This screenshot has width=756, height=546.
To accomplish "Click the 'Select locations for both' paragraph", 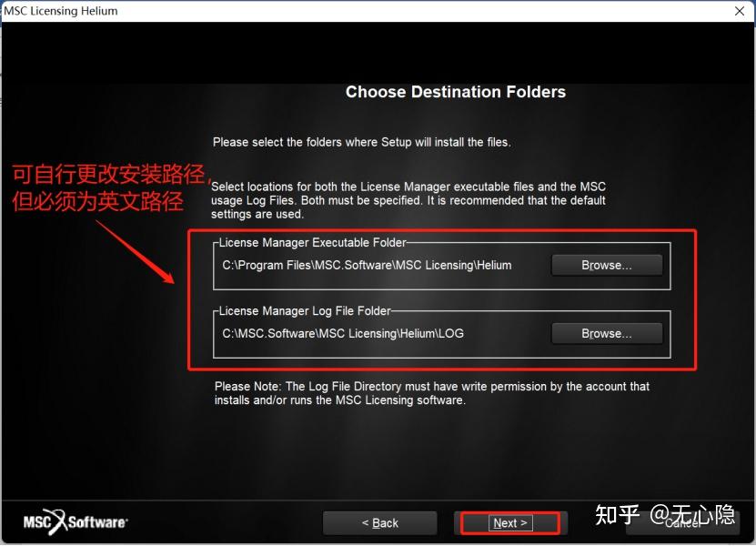I will [408, 200].
